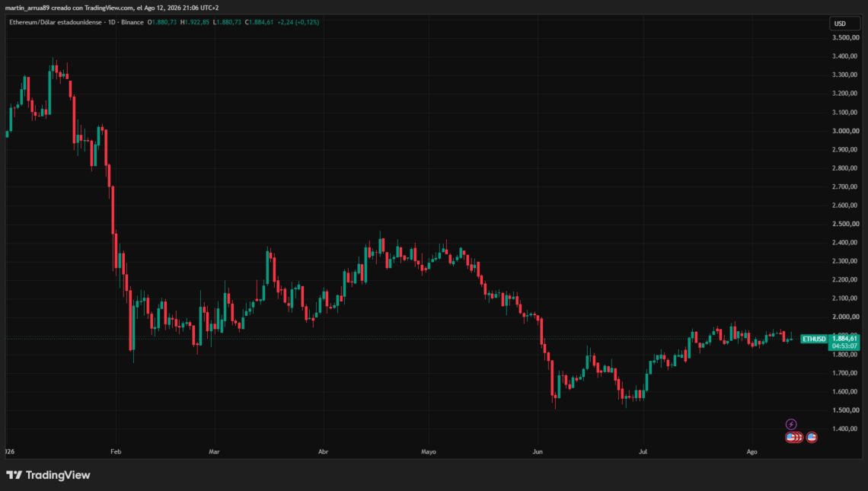Screen dimensions: 868x491
Task: Click the 2.300,00 price scale label
Action: pos(845,261)
